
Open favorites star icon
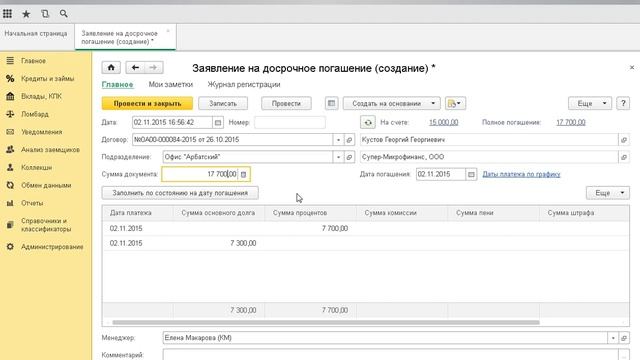(26, 14)
